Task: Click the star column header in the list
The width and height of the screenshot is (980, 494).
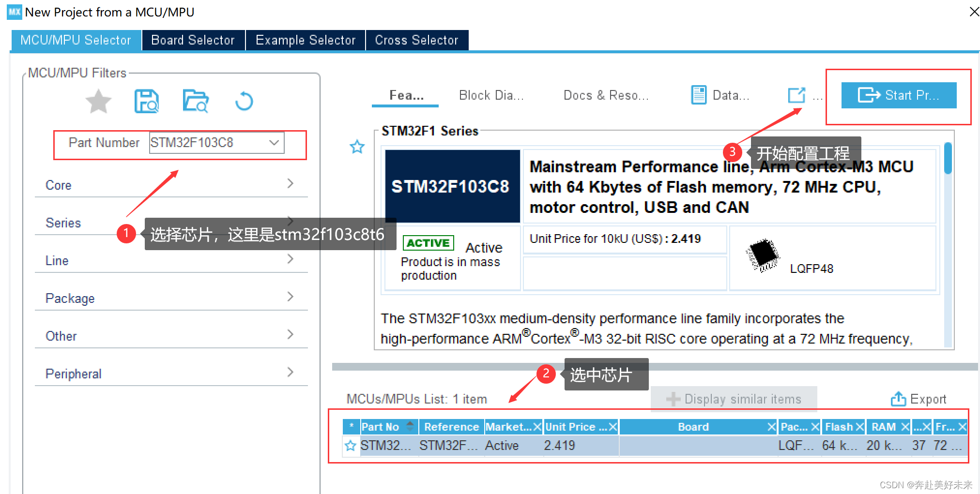Action: click(351, 427)
